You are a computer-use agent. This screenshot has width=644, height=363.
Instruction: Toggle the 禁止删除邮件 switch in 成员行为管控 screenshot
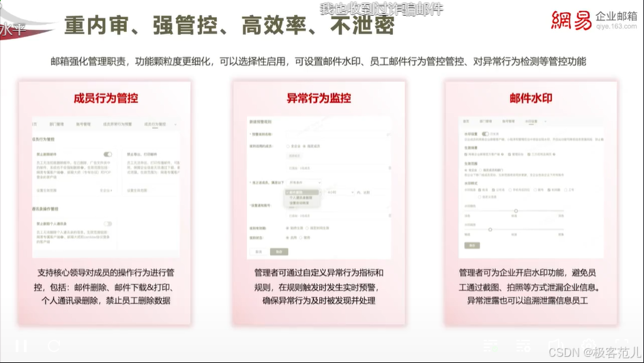point(108,154)
